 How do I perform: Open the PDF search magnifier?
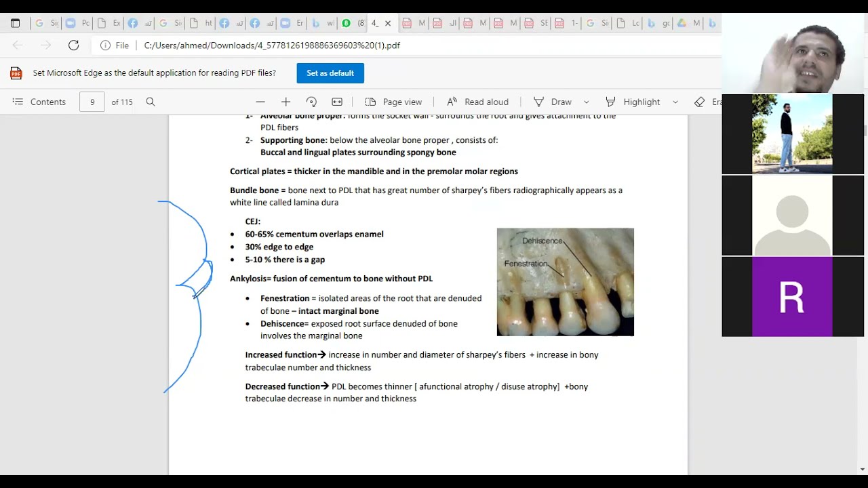[x=151, y=102]
